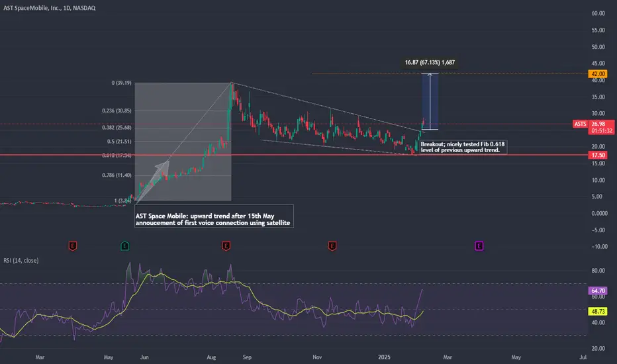Click the -5.00 price axis tick

pos(598,230)
